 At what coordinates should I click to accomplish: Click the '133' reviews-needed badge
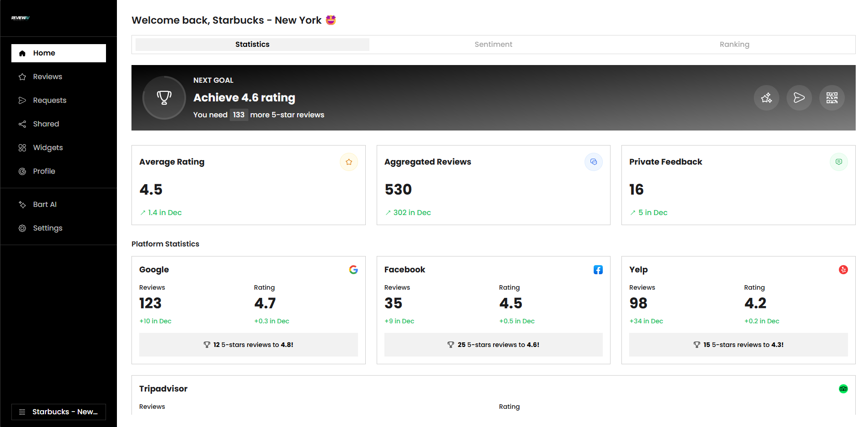point(239,115)
